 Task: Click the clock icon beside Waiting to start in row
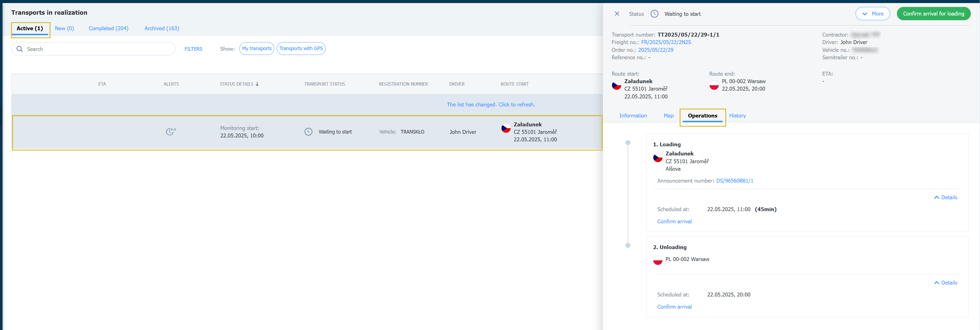coord(308,132)
